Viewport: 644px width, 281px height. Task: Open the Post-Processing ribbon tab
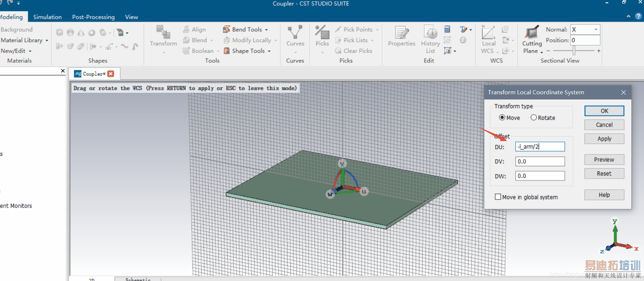pos(93,17)
